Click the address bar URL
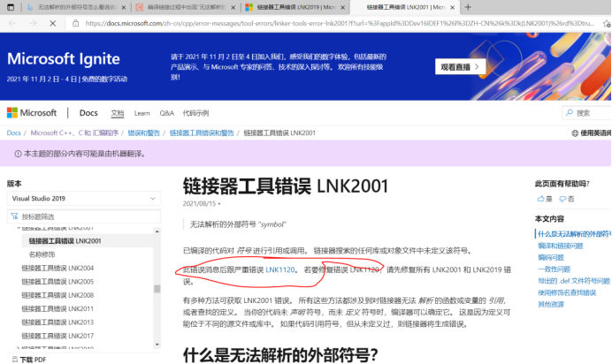 [x=340, y=23]
